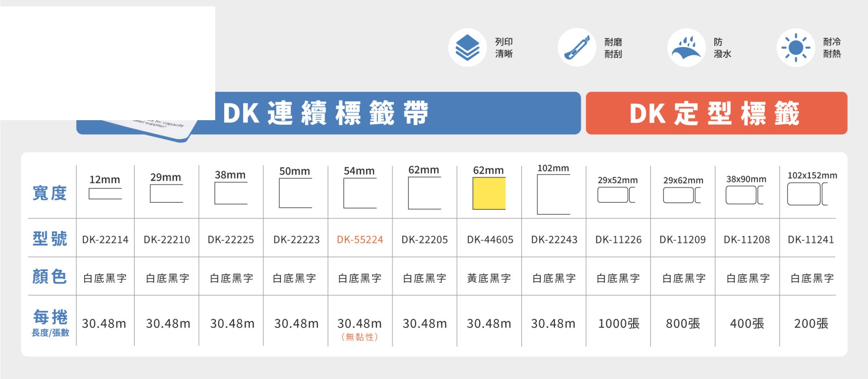Click the 38mm width heading
The height and width of the screenshot is (379, 868).
pos(230,175)
